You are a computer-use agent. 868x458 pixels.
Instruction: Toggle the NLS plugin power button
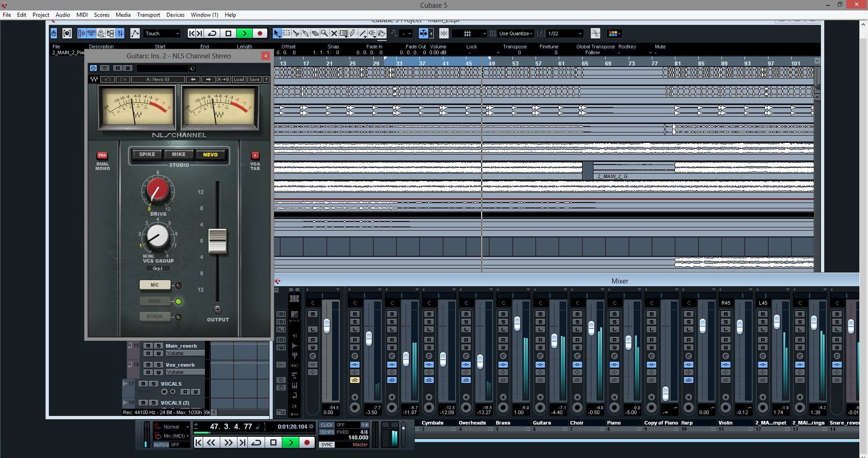93,68
